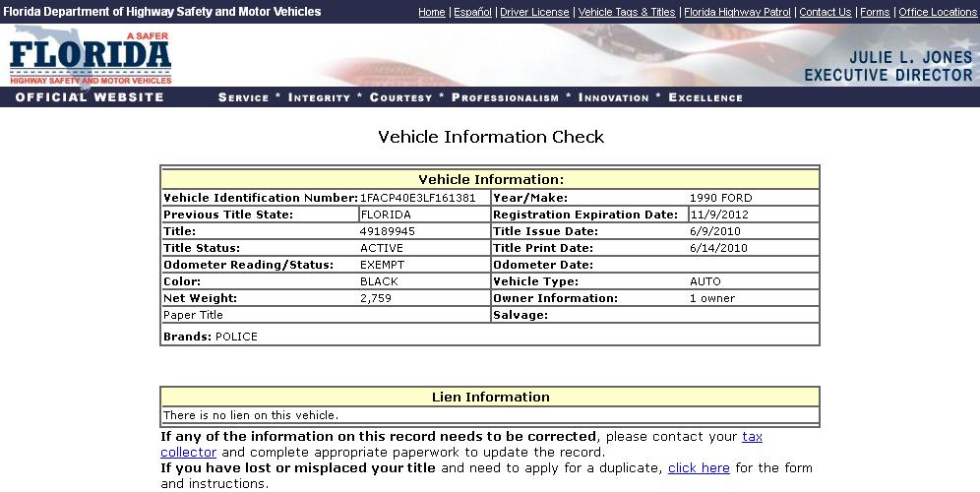Open the Home link
The width and height of the screenshot is (980, 492).
431,12
